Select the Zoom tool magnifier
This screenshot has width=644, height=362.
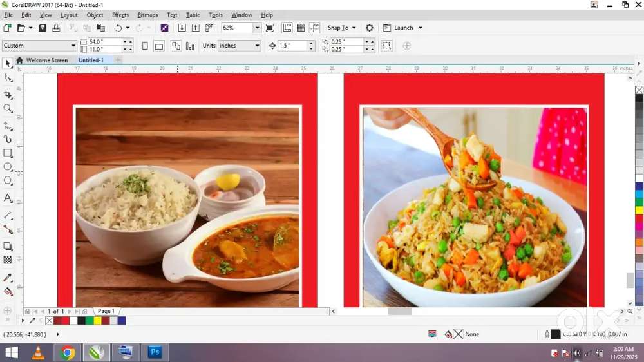click(x=8, y=109)
